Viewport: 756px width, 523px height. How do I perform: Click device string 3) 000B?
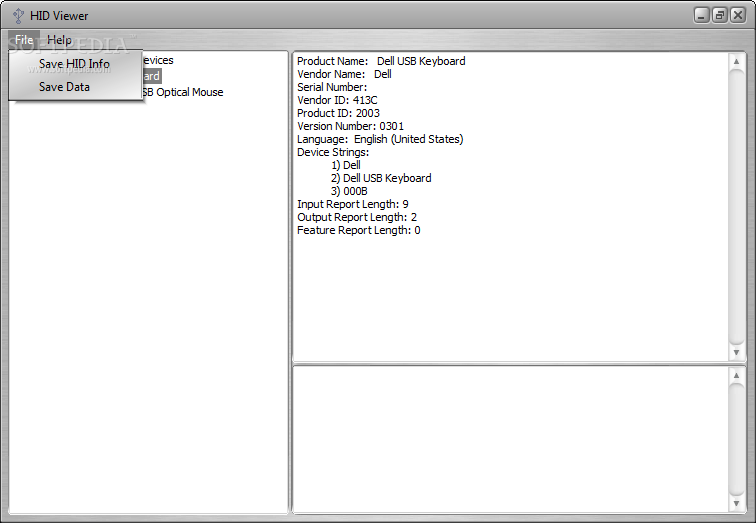pos(349,191)
